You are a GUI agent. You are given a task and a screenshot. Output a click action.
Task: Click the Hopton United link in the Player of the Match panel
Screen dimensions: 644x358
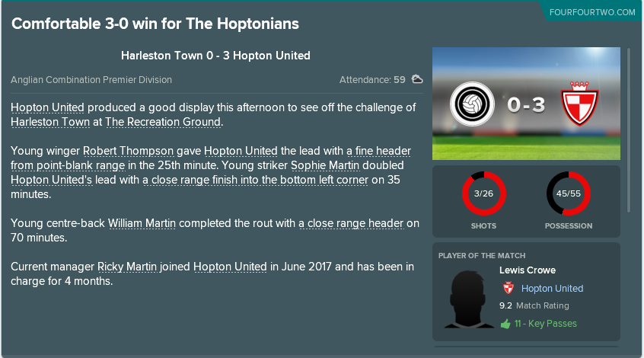(552, 289)
